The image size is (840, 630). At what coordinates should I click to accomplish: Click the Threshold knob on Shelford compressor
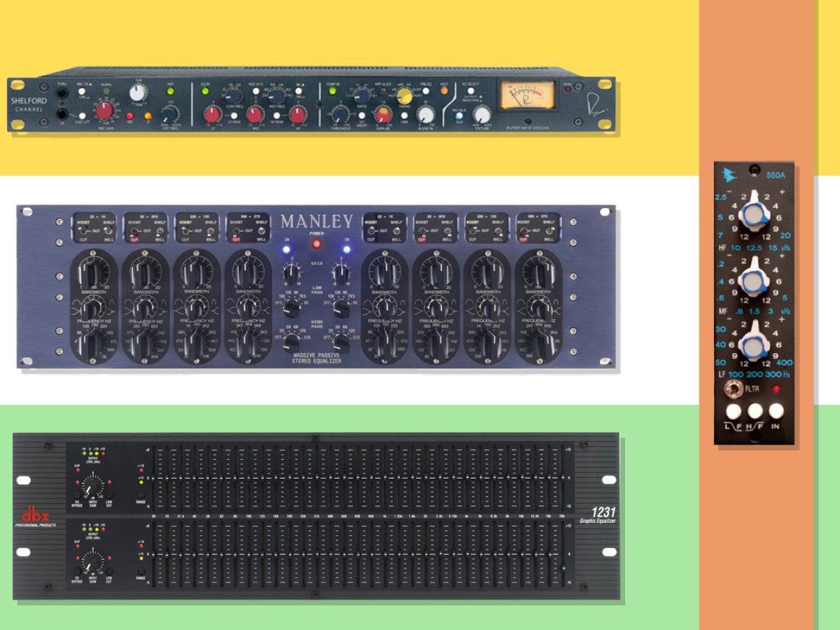[x=340, y=114]
